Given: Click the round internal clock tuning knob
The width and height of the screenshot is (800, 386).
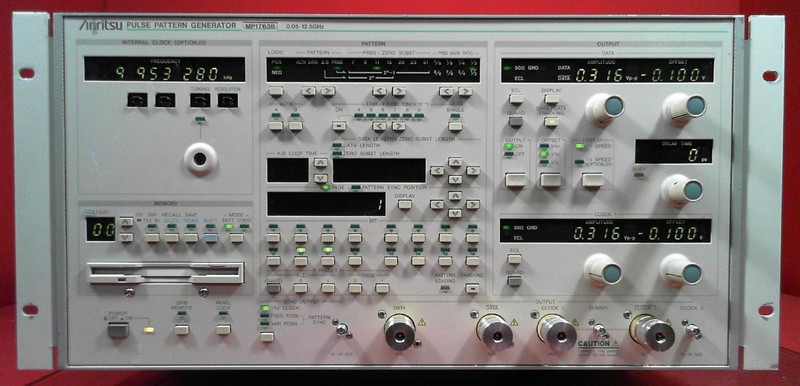Looking at the screenshot, I should tap(200, 159).
